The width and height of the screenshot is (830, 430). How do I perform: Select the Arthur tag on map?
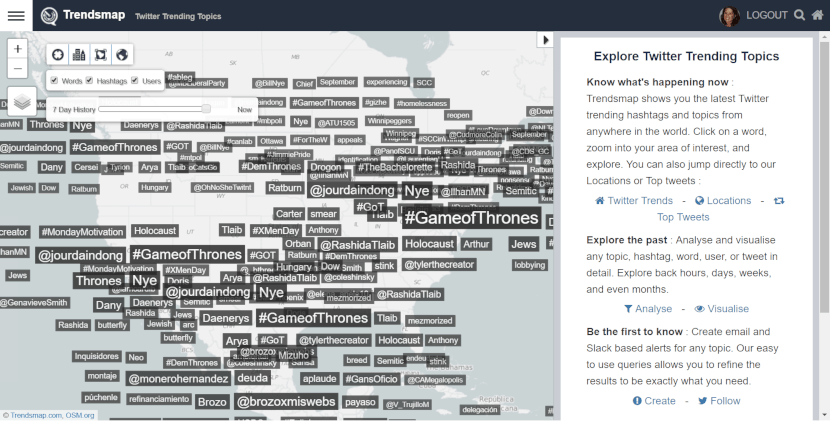tap(476, 244)
